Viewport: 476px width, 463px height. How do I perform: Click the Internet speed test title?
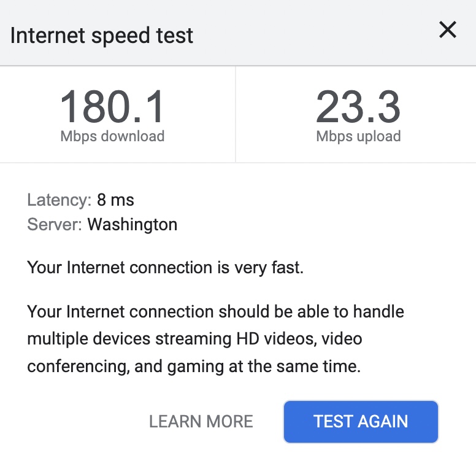pyautogui.click(x=102, y=36)
